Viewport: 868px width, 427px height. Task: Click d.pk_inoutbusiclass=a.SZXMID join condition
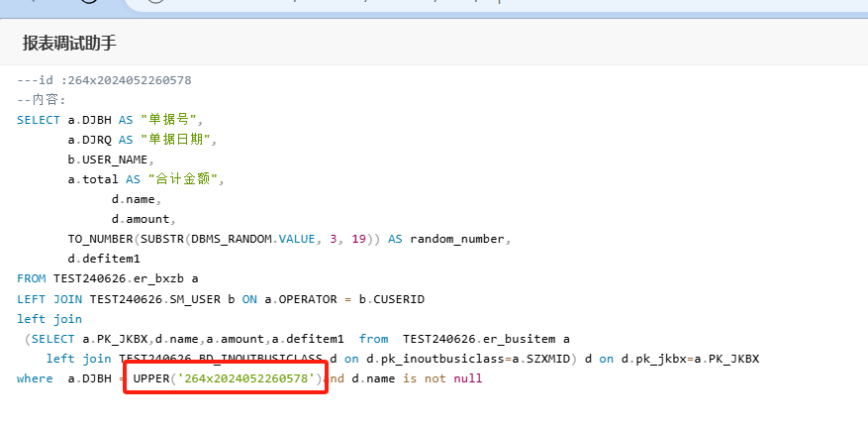466,359
